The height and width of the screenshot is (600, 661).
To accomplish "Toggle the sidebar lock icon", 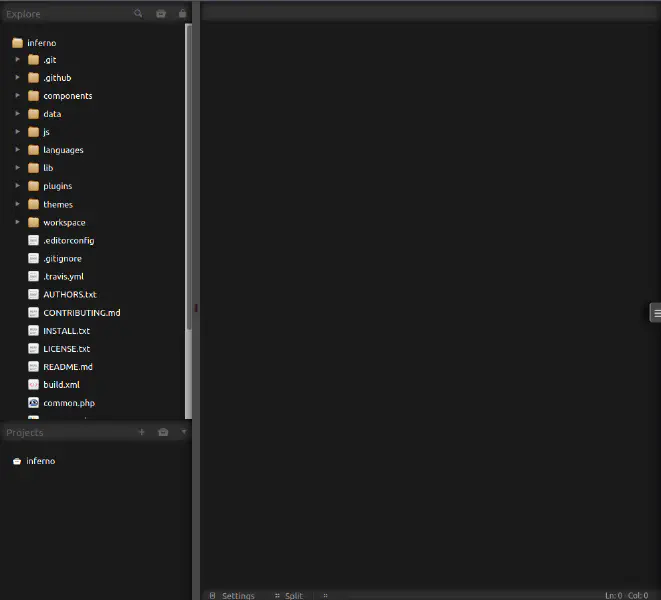I will (x=182, y=14).
